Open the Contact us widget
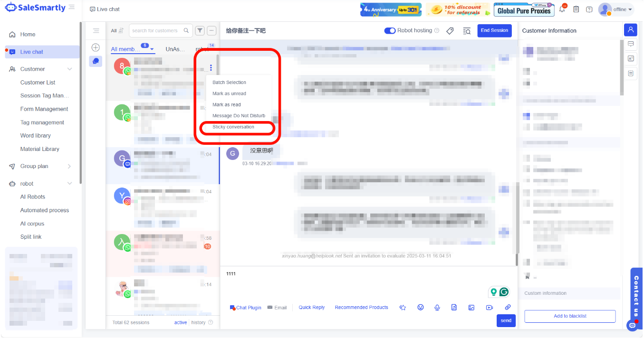644x338 pixels. (636, 299)
